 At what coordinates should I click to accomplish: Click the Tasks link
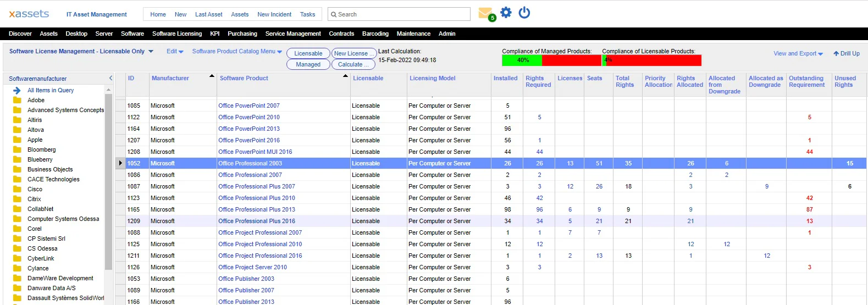point(308,14)
